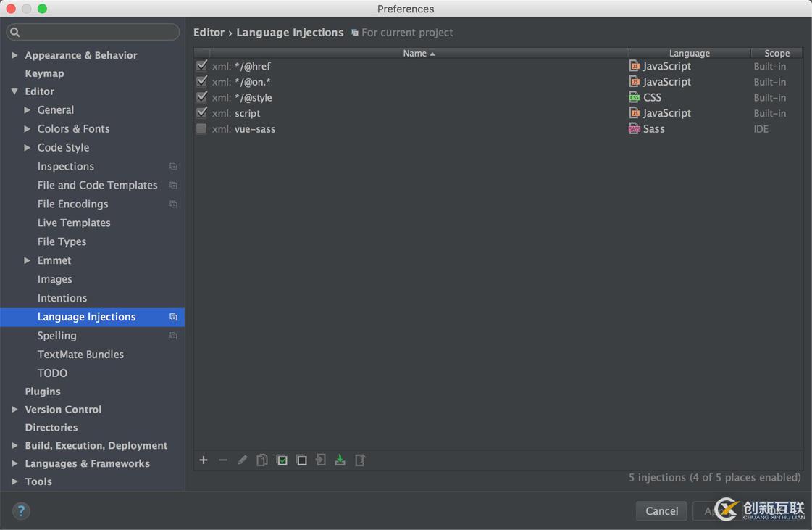This screenshot has height=530, width=812.
Task: Disable the xml: */@href injection checkbox
Action: pos(201,65)
